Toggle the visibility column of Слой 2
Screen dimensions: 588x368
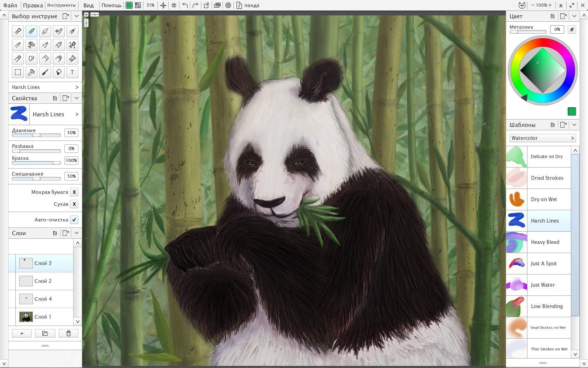12,281
